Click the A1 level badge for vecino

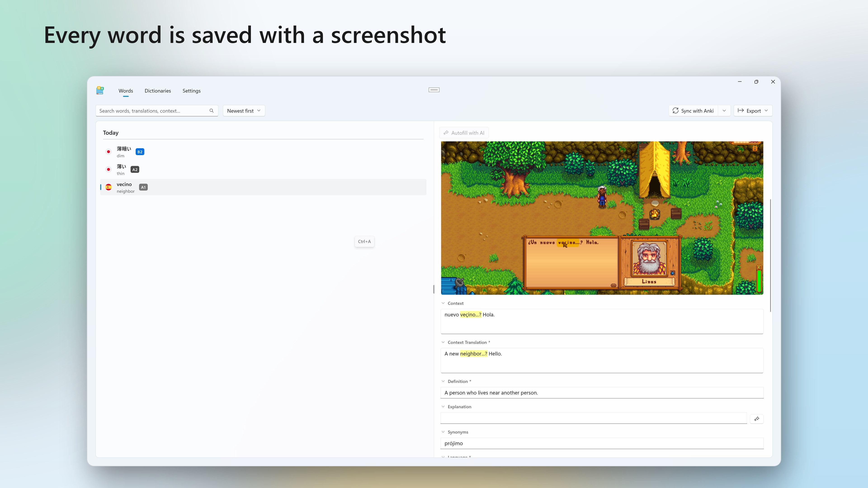click(143, 187)
